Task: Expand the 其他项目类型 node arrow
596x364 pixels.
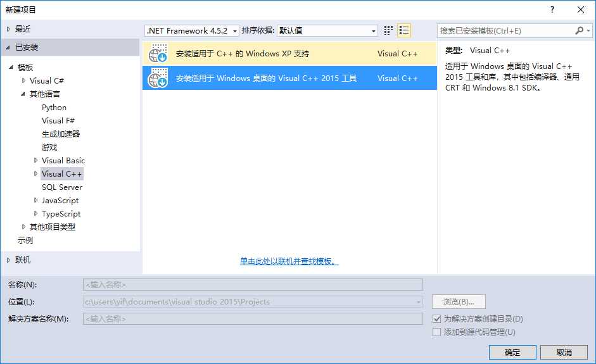Action: click(x=23, y=227)
